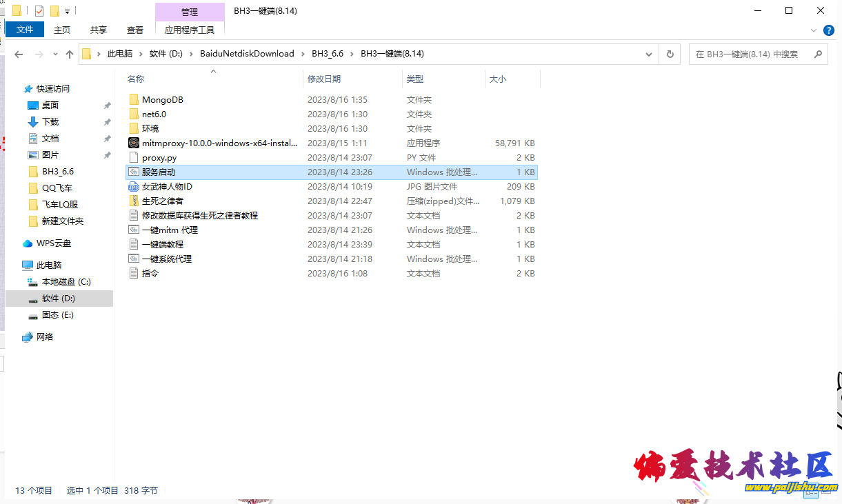Expand the chevron after BH3_6.6 in breadcrumb
The width and height of the screenshot is (842, 504).
click(352, 54)
